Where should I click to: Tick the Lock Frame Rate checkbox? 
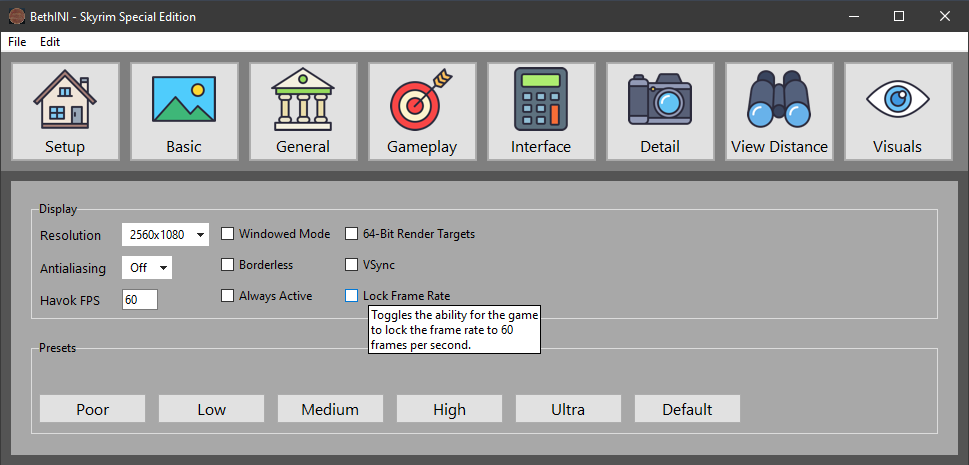click(x=352, y=296)
